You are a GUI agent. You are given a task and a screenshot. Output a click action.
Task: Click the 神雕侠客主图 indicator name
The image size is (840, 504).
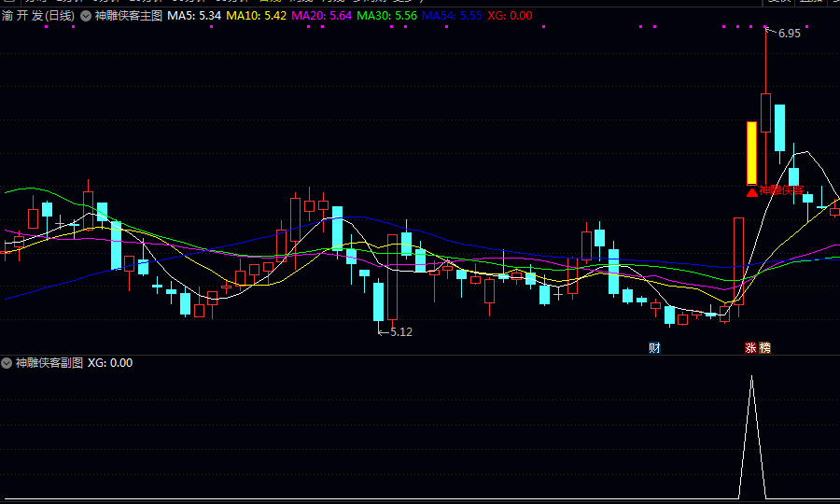tap(129, 16)
